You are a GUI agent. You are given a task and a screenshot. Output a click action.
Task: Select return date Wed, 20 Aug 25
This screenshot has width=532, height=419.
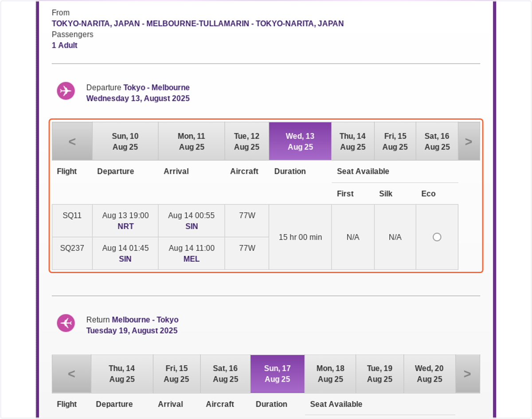[x=429, y=374]
